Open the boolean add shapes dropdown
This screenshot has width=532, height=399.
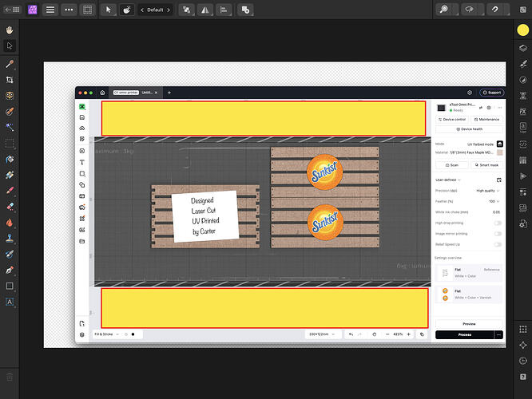[x=245, y=10]
